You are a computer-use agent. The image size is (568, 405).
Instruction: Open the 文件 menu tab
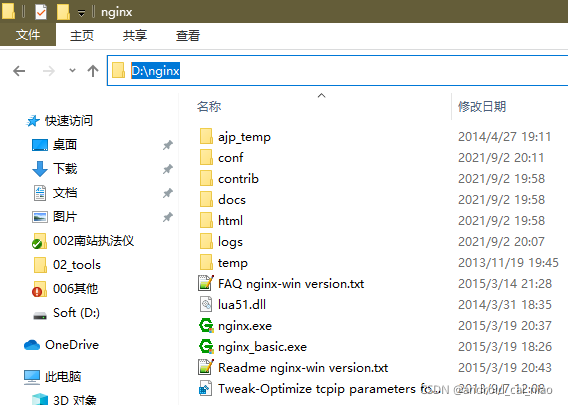click(28, 35)
